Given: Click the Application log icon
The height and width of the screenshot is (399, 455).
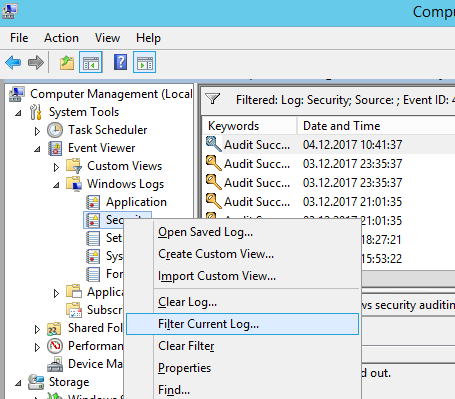Looking at the screenshot, I should tap(93, 202).
